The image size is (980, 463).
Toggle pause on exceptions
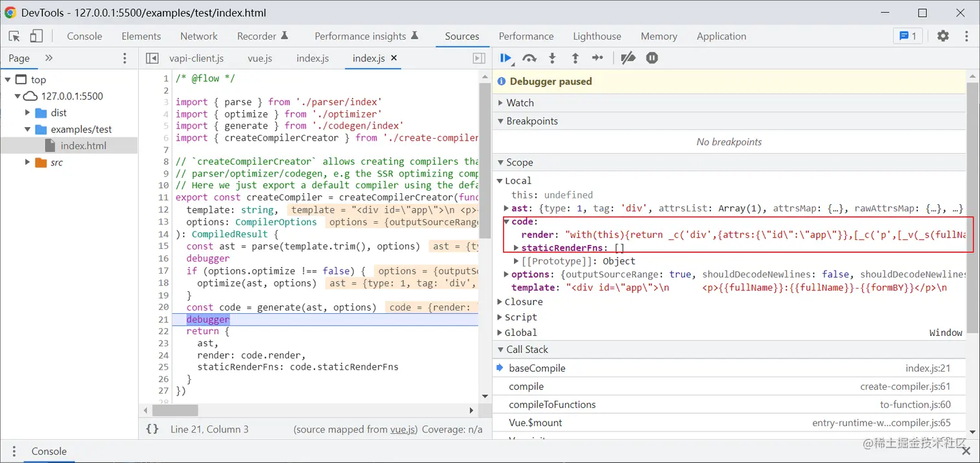pos(652,58)
